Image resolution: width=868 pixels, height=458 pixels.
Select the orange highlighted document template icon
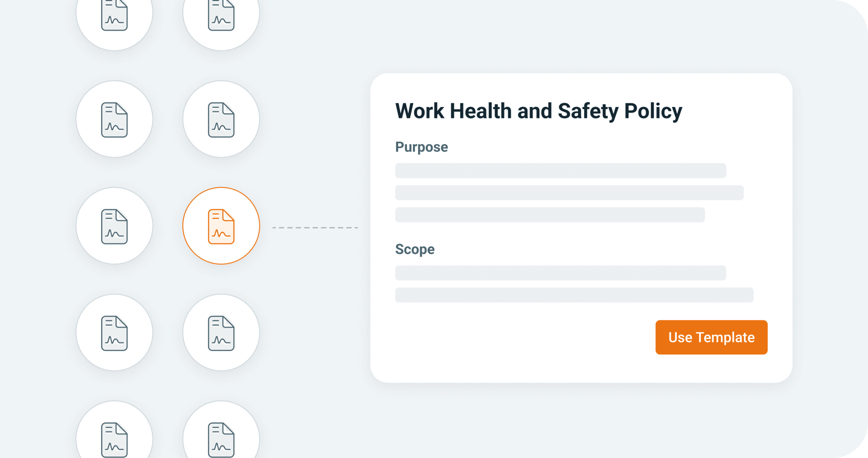221,226
